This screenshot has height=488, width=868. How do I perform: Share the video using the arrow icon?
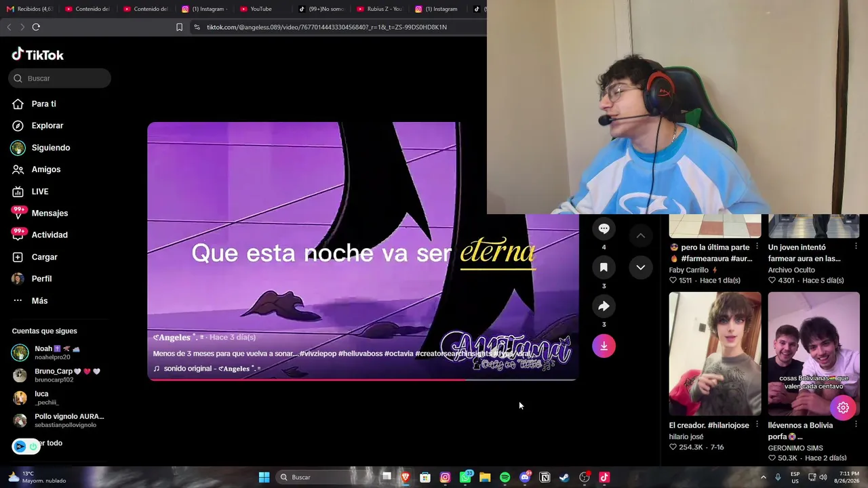604,306
